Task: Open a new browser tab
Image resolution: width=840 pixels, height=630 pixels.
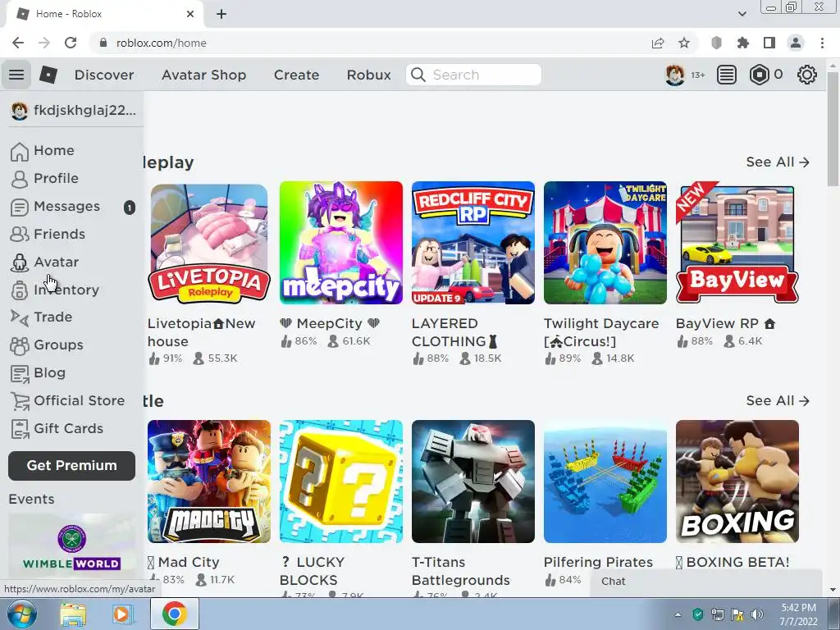Action: [x=221, y=14]
